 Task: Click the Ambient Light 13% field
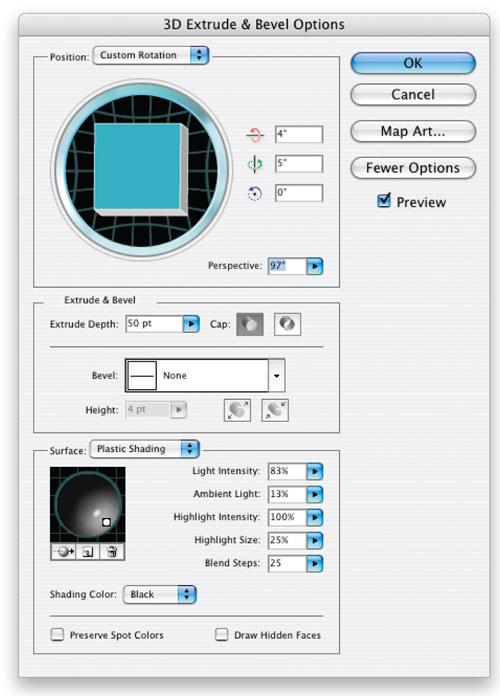[287, 494]
